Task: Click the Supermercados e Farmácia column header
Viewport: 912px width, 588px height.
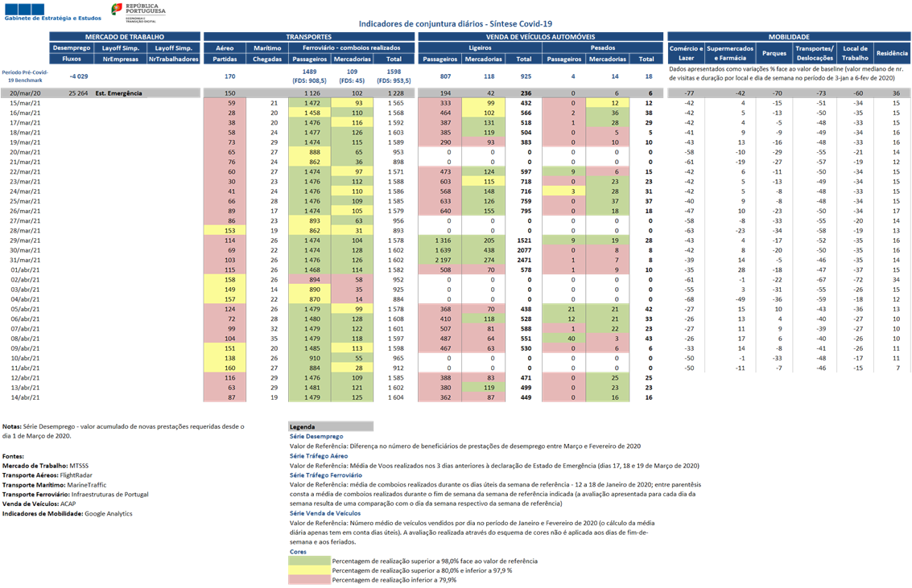Action: pyautogui.click(x=730, y=53)
